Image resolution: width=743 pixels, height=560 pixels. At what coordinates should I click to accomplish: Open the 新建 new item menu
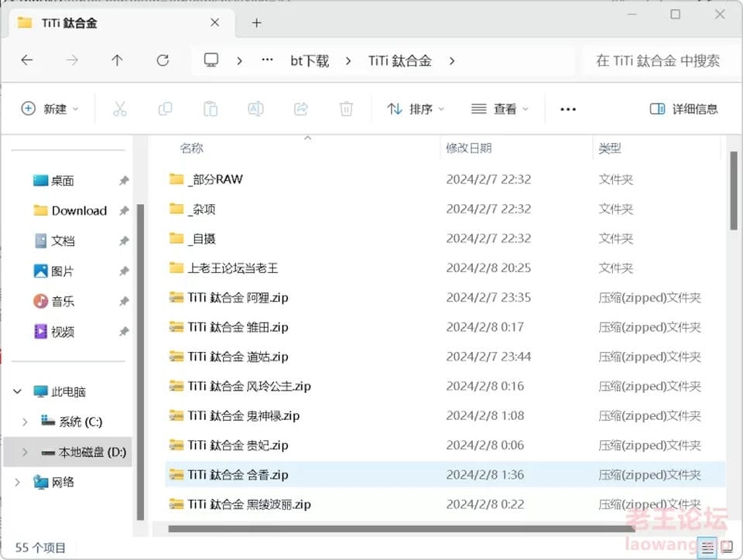[x=50, y=109]
